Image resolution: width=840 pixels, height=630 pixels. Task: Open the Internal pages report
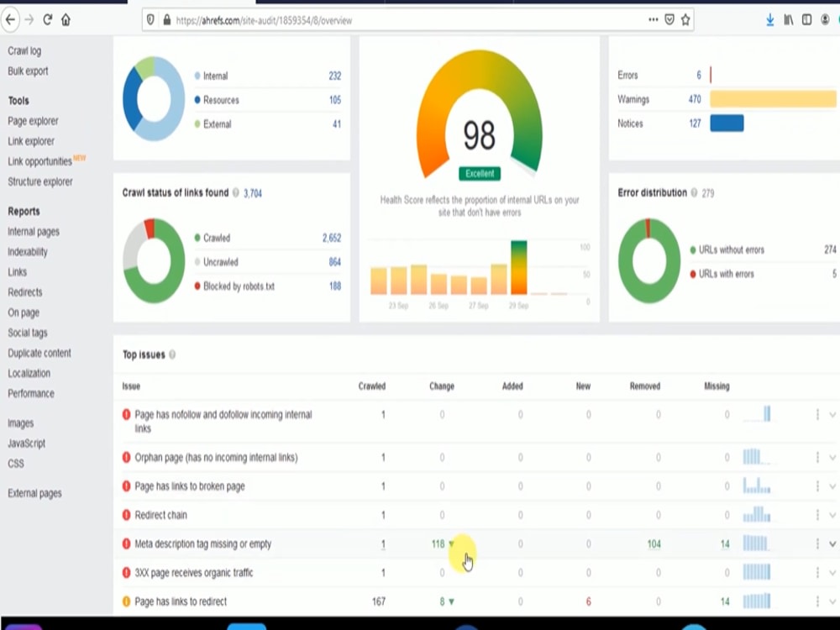[34, 232]
